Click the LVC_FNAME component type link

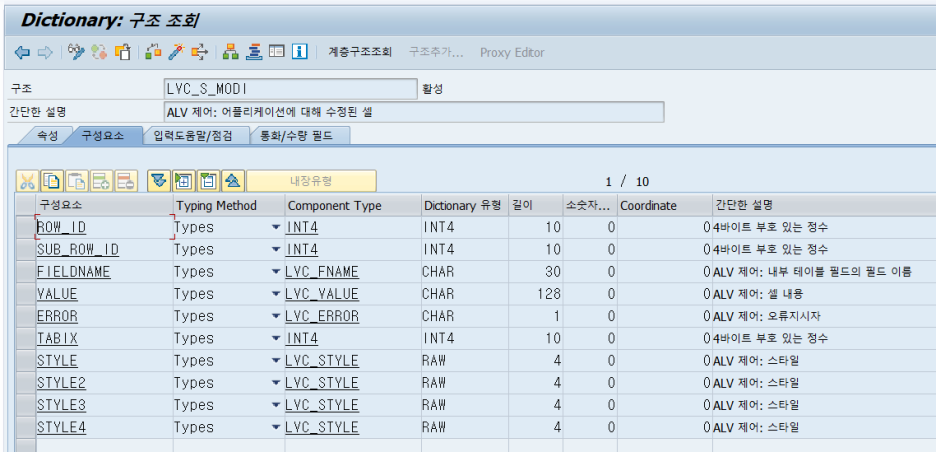322,272
